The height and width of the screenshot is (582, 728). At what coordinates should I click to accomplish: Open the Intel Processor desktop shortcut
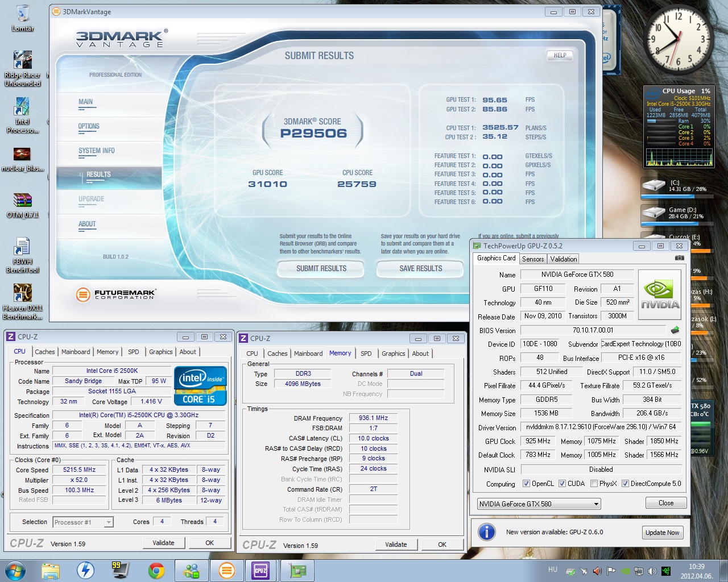(x=23, y=115)
